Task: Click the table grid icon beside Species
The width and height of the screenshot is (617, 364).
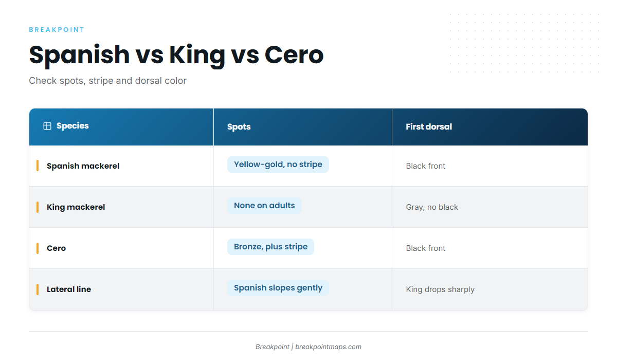Action: coord(47,126)
